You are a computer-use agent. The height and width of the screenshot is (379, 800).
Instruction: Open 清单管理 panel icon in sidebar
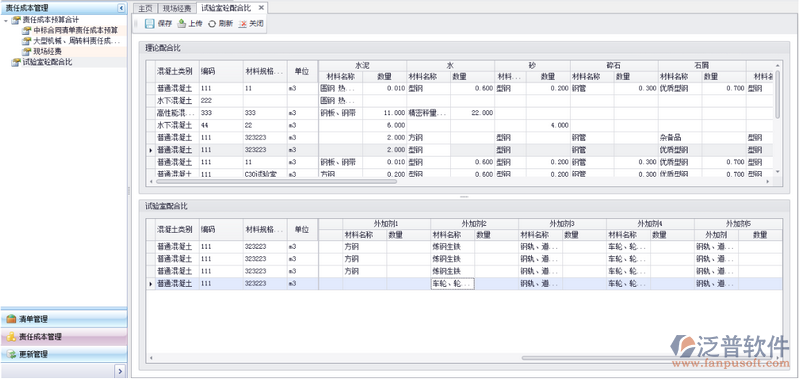11,319
